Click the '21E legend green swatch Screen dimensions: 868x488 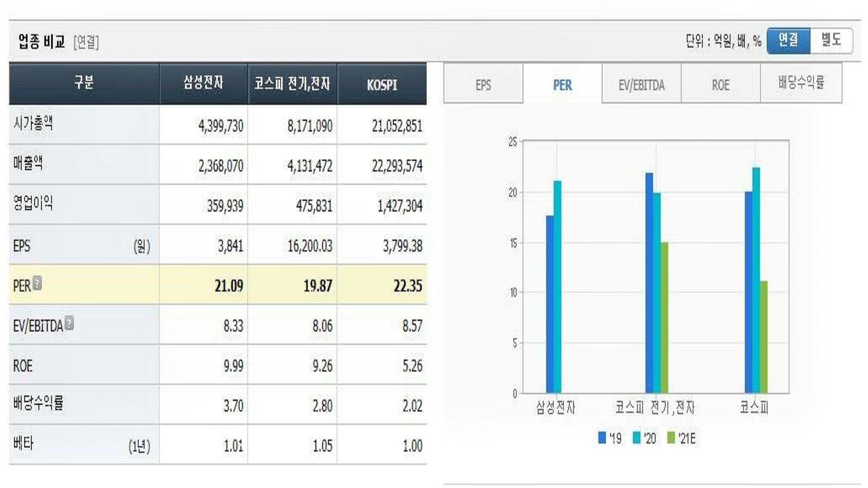pos(671,437)
